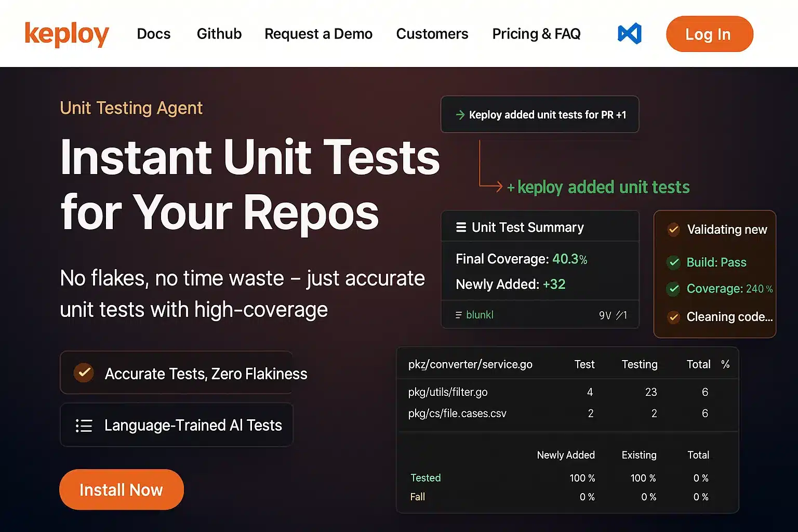Click the Unit Test Summary heading
Image resolution: width=798 pixels, height=532 pixels.
[x=528, y=228]
